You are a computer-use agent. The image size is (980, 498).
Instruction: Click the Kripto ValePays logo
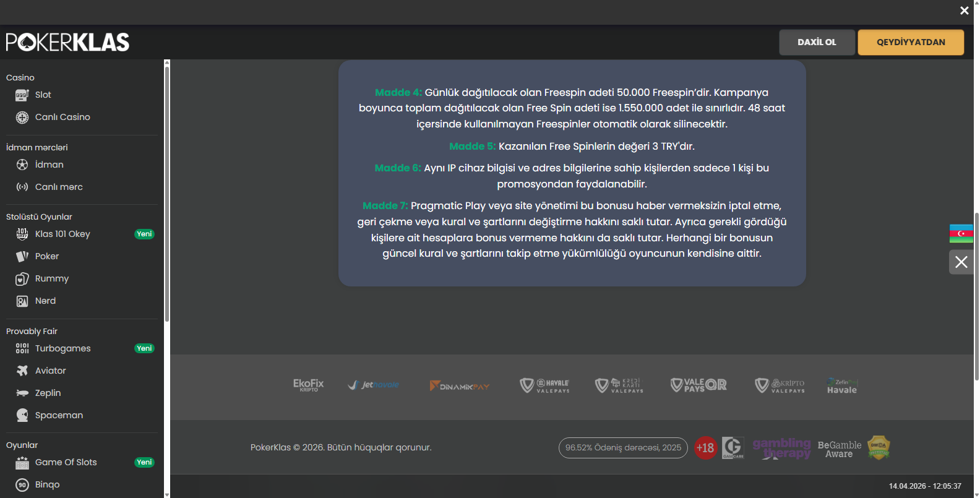coord(780,385)
